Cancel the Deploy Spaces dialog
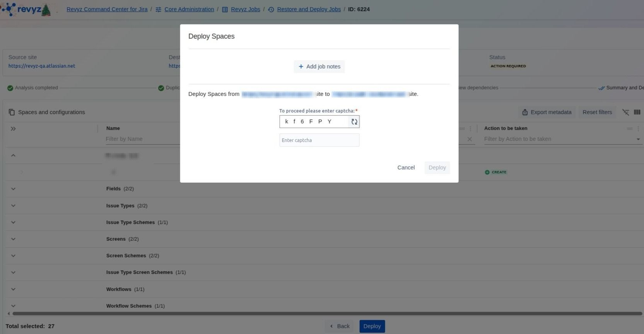 coord(406,168)
